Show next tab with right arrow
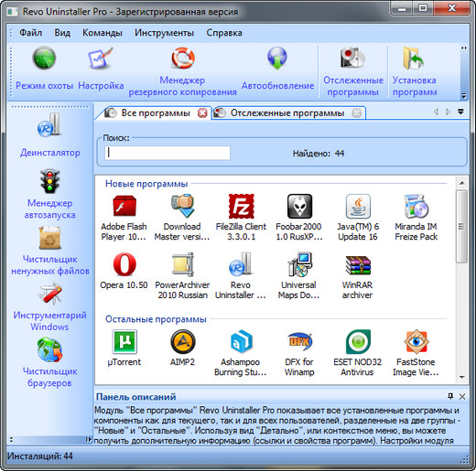476x471 pixels. (x=448, y=112)
